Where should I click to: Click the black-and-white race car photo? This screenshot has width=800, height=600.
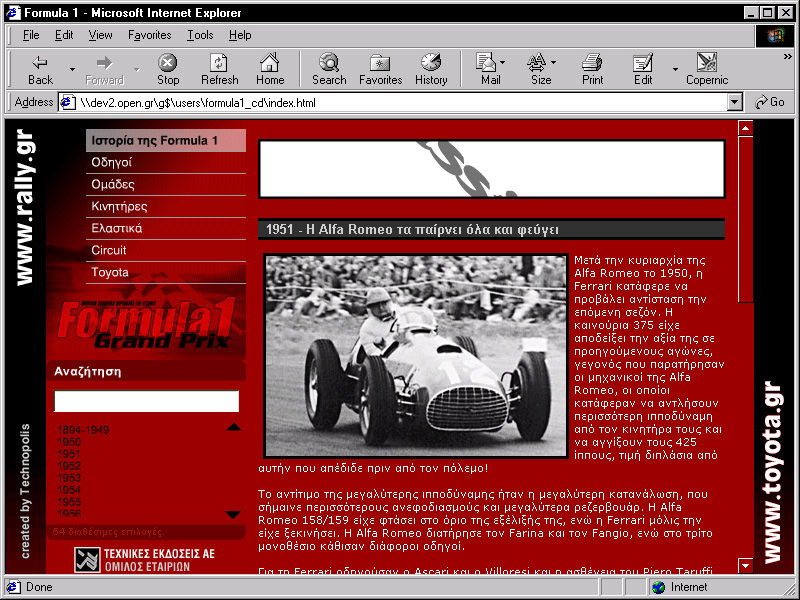click(416, 356)
